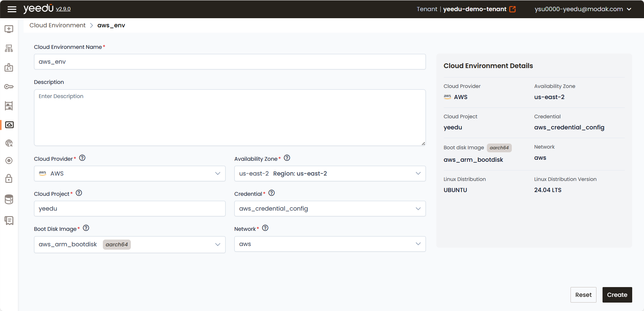Click the aws_env breadcrumb text
Screen dimensions: 644x311
[111, 25]
